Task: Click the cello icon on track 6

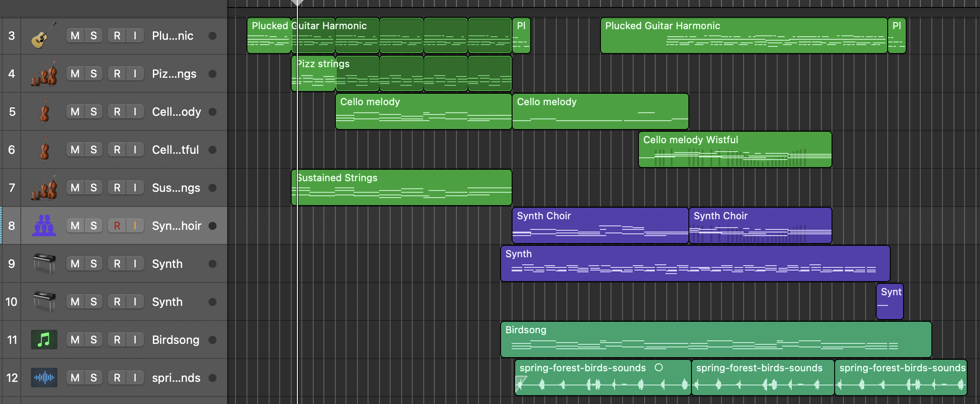Action: click(44, 149)
